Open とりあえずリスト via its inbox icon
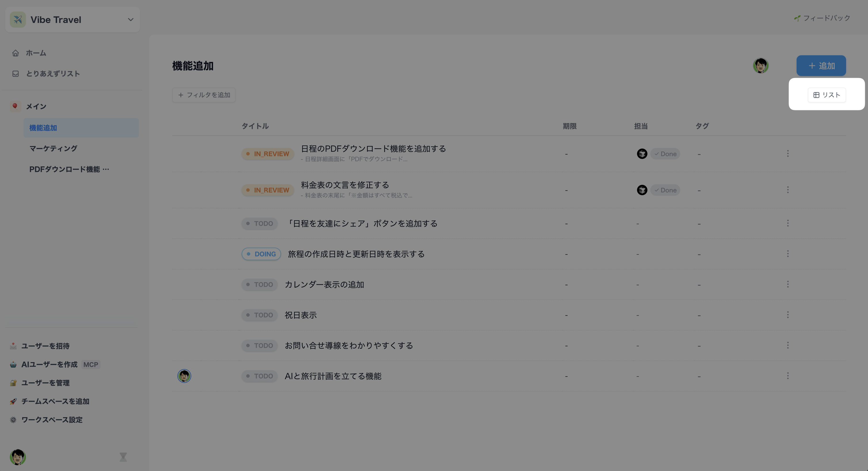868x471 pixels. coord(16,73)
